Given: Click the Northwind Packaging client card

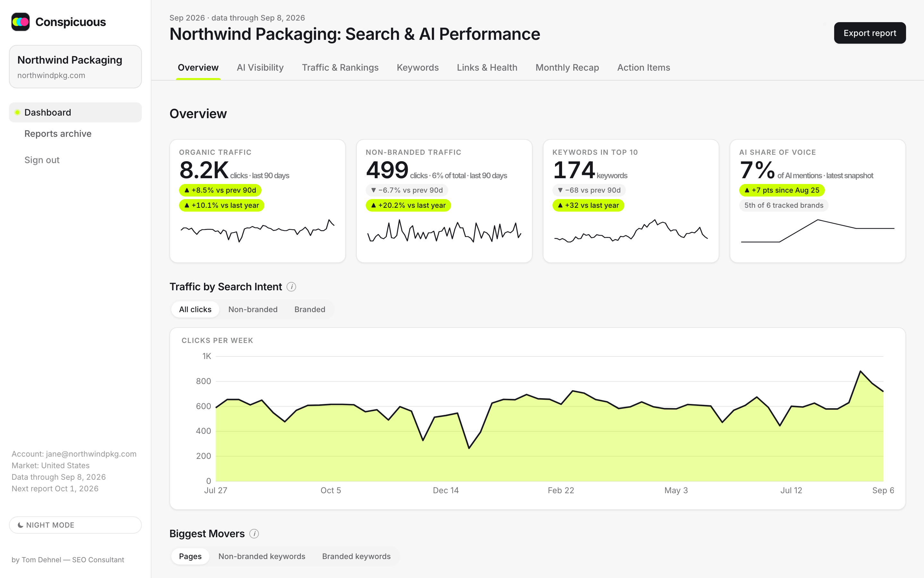Looking at the screenshot, I should click(x=75, y=66).
